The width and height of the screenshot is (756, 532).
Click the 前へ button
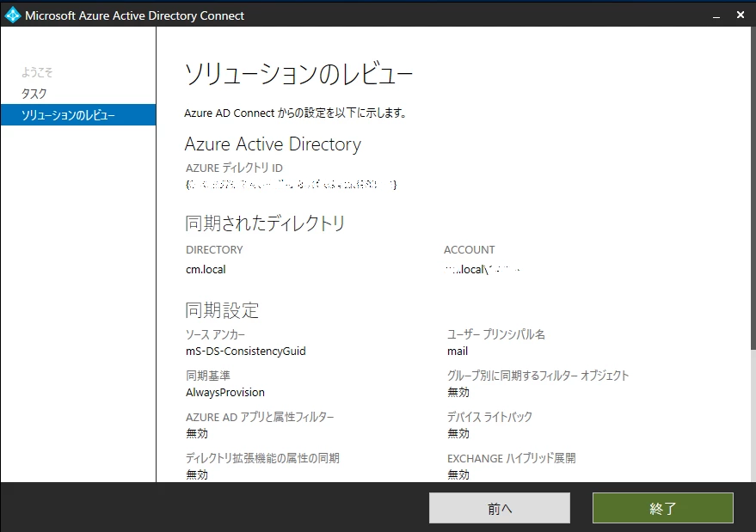tap(500, 508)
